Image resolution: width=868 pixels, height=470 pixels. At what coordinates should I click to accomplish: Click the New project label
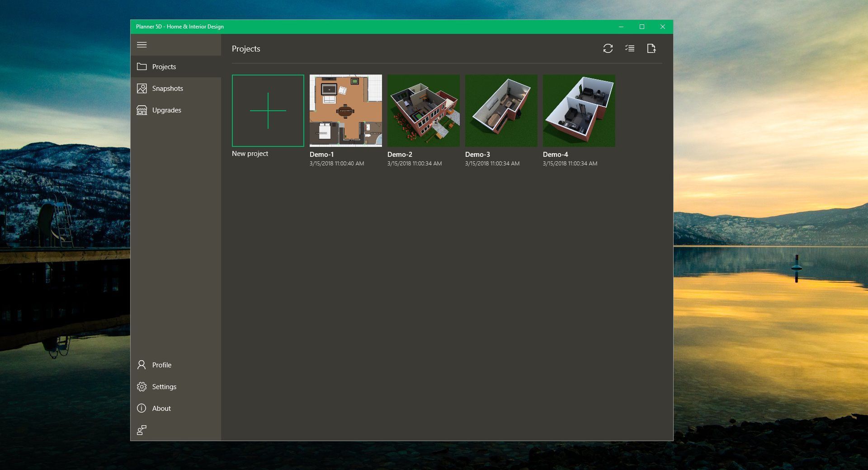click(250, 154)
